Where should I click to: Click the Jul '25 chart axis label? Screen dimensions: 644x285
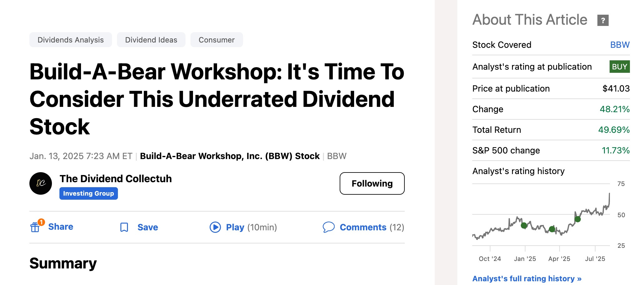595,259
